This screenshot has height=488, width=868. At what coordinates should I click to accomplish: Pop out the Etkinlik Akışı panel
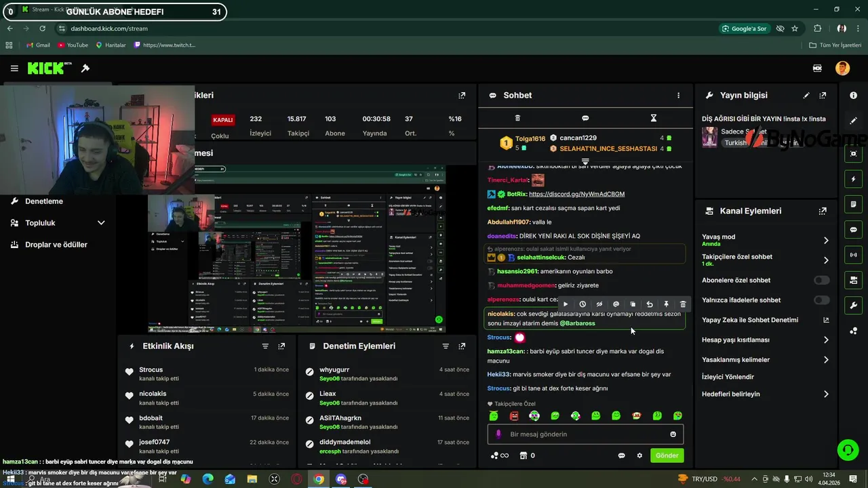point(281,346)
